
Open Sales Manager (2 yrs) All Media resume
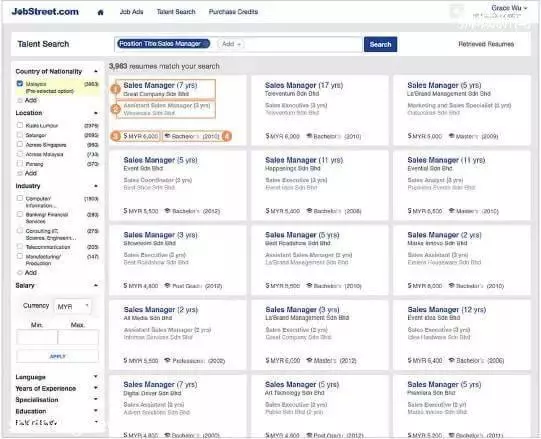click(x=160, y=310)
